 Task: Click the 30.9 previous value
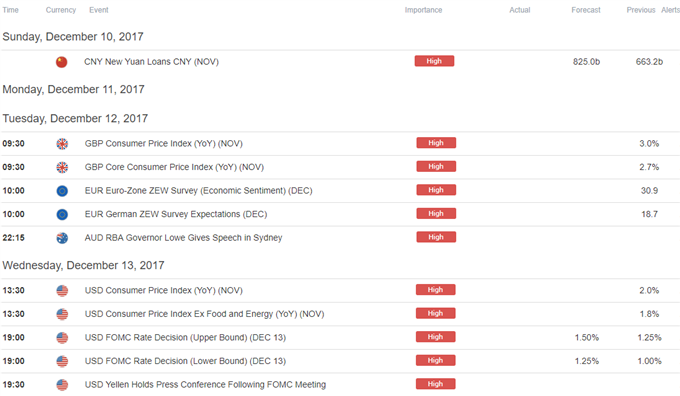tap(649, 190)
